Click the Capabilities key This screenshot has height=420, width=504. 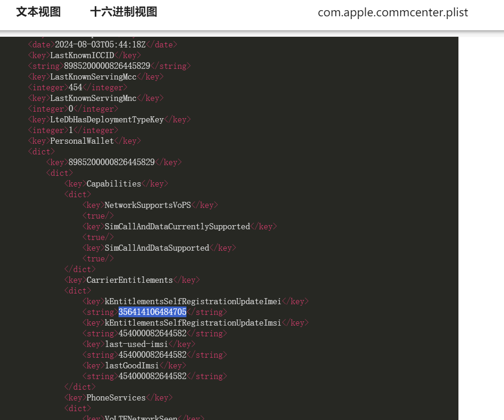(114, 184)
